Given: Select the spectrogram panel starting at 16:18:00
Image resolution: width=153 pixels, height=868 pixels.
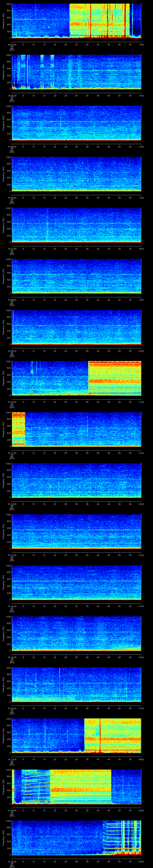Looking at the screenshot, I should (77, 787).
